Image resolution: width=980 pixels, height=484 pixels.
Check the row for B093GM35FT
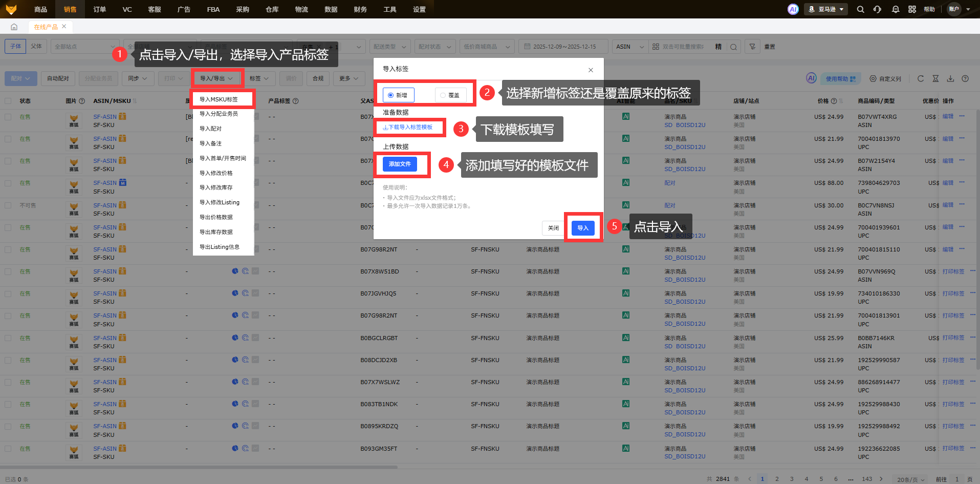tap(8, 449)
